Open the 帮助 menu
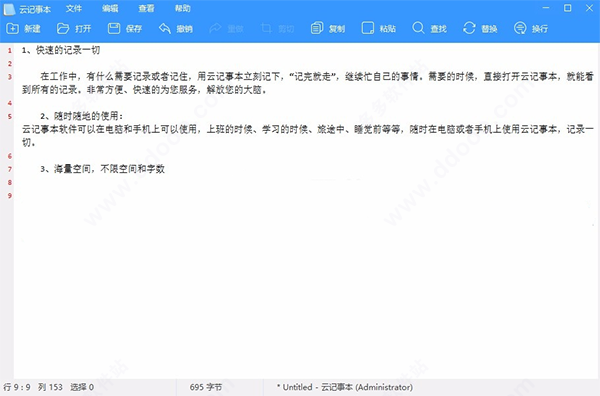The height and width of the screenshot is (396, 600). tap(183, 8)
